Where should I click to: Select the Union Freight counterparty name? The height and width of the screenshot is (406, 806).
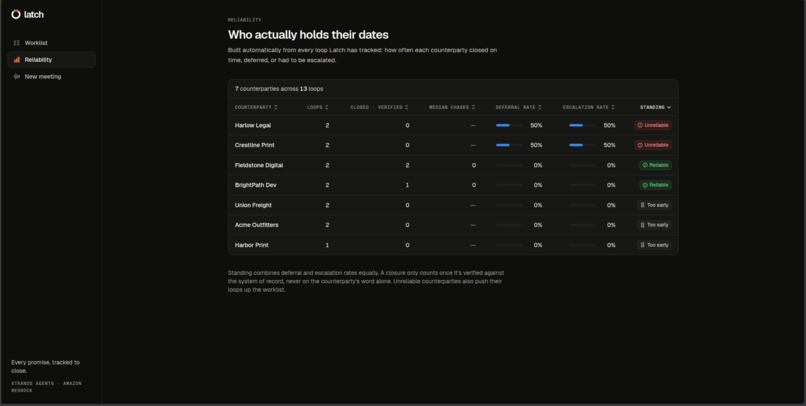click(x=253, y=205)
